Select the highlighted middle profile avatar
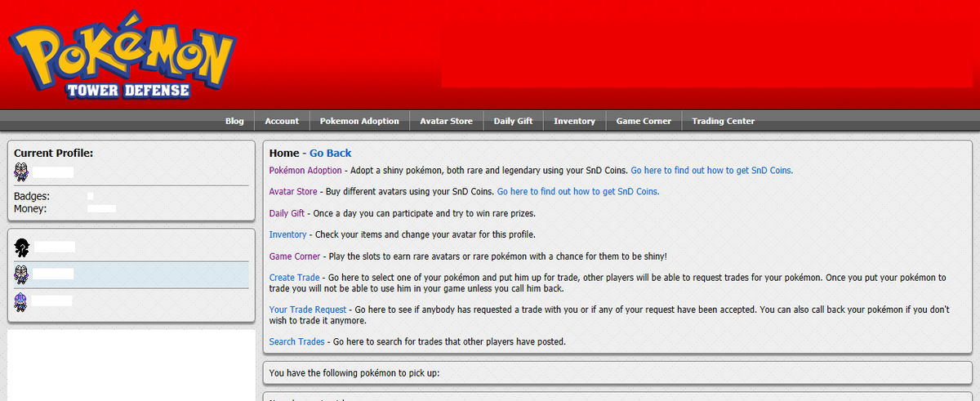This screenshot has height=401, width=980. [22, 274]
